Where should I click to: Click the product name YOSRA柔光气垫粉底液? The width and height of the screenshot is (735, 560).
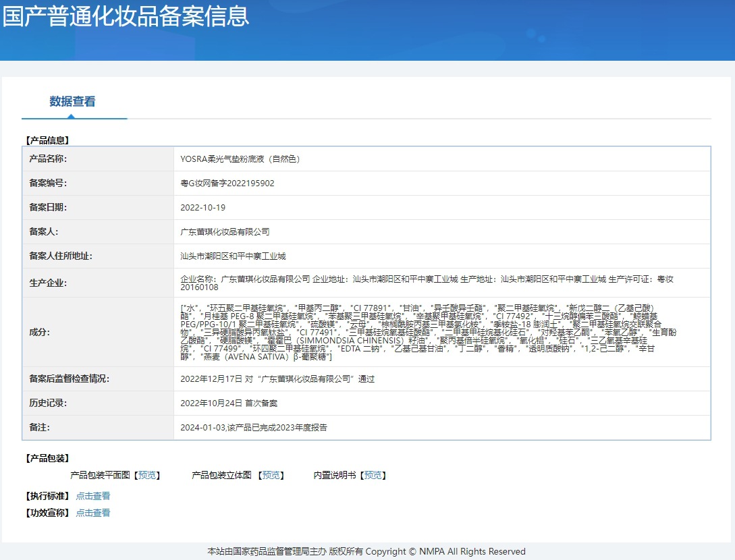coord(240,159)
